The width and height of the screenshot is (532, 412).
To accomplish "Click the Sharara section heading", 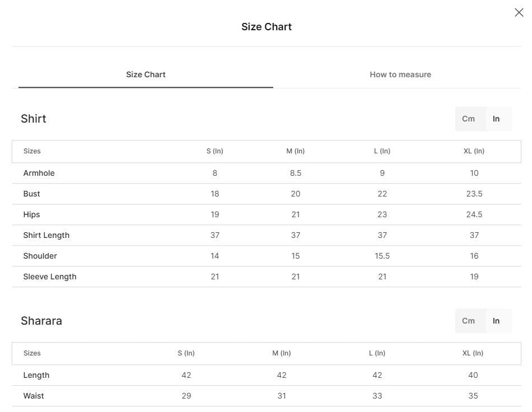I will tap(41, 321).
